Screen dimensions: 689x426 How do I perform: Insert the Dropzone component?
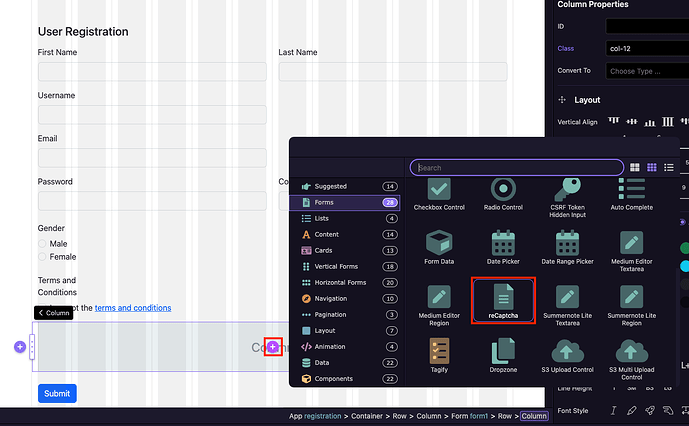pyautogui.click(x=503, y=356)
